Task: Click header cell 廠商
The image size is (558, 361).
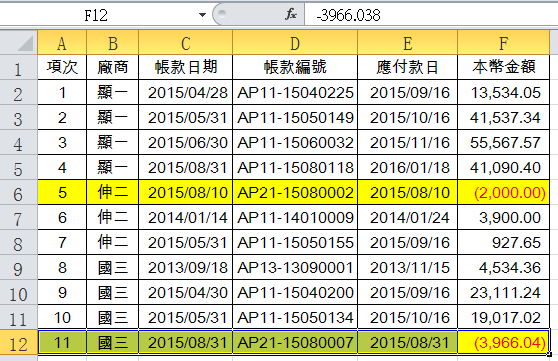Action: (112, 67)
